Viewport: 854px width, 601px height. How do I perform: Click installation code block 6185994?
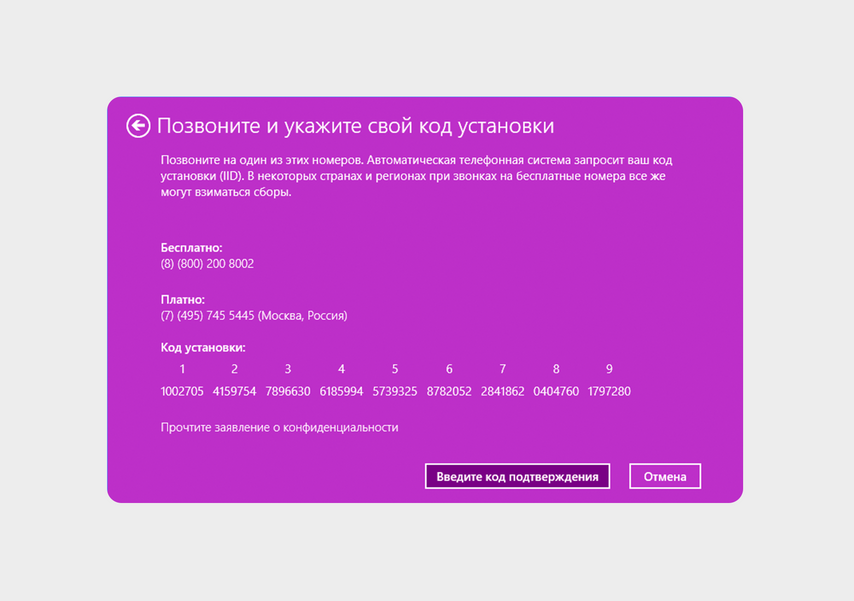point(341,391)
